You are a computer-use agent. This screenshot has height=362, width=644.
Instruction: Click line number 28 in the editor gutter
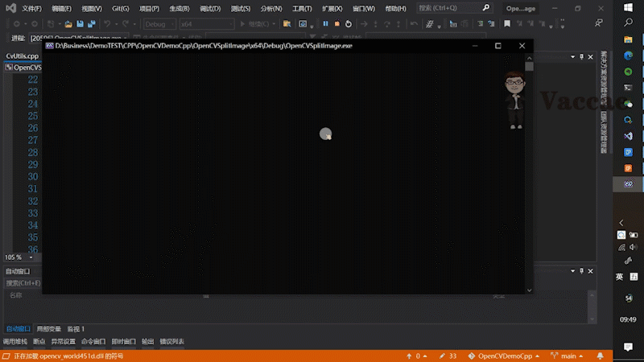click(x=33, y=152)
